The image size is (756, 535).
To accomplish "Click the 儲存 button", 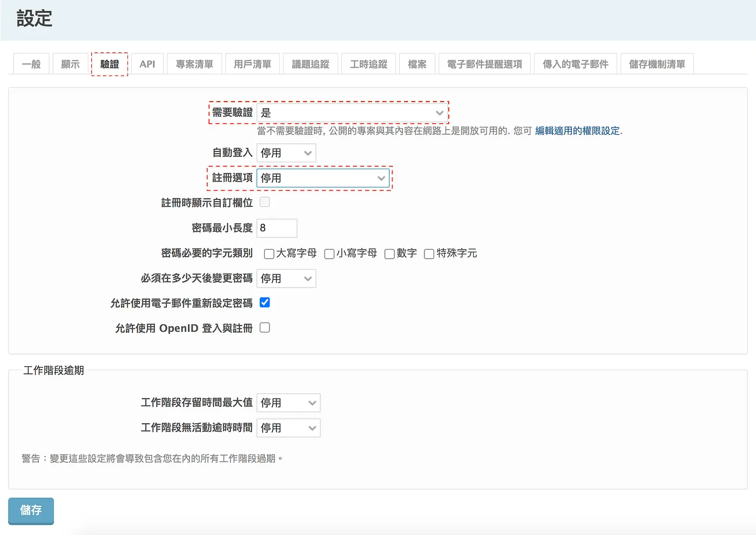I will click(x=31, y=511).
